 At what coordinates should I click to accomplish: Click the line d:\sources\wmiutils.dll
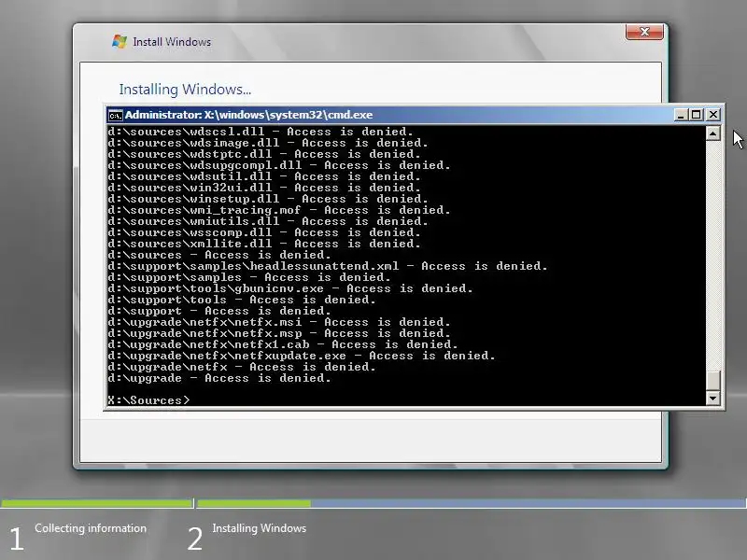pyautogui.click(x=268, y=221)
